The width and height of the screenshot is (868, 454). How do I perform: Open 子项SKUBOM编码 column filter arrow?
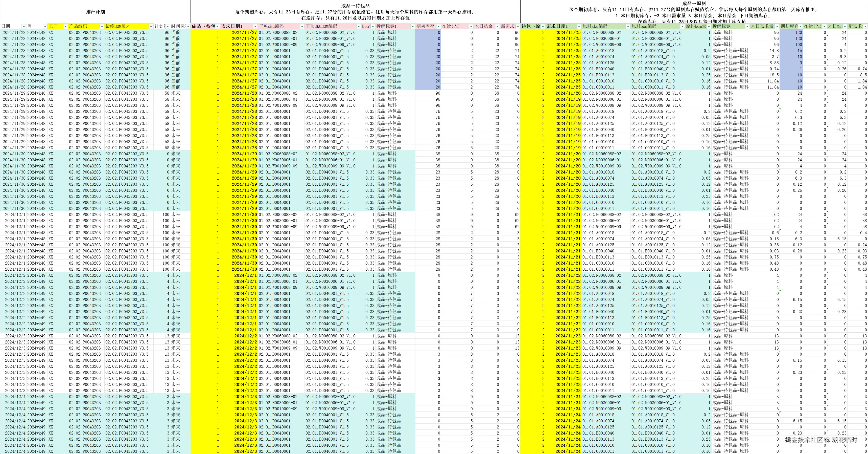point(359,26)
